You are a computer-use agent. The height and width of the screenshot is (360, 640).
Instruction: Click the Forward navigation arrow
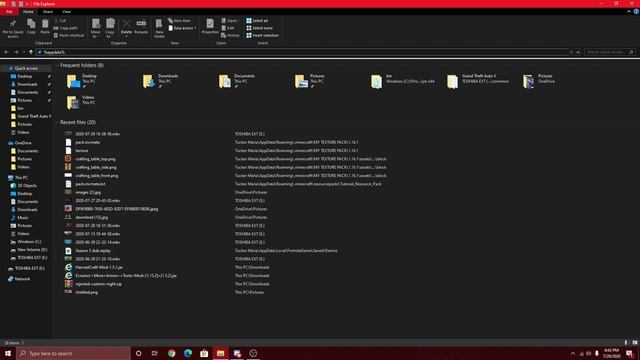pos(16,52)
